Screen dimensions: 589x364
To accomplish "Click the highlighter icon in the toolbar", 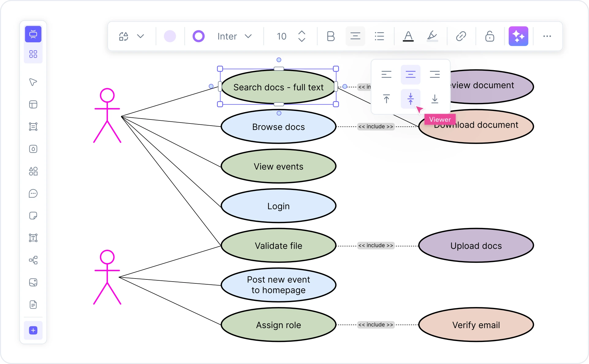I will click(x=432, y=36).
